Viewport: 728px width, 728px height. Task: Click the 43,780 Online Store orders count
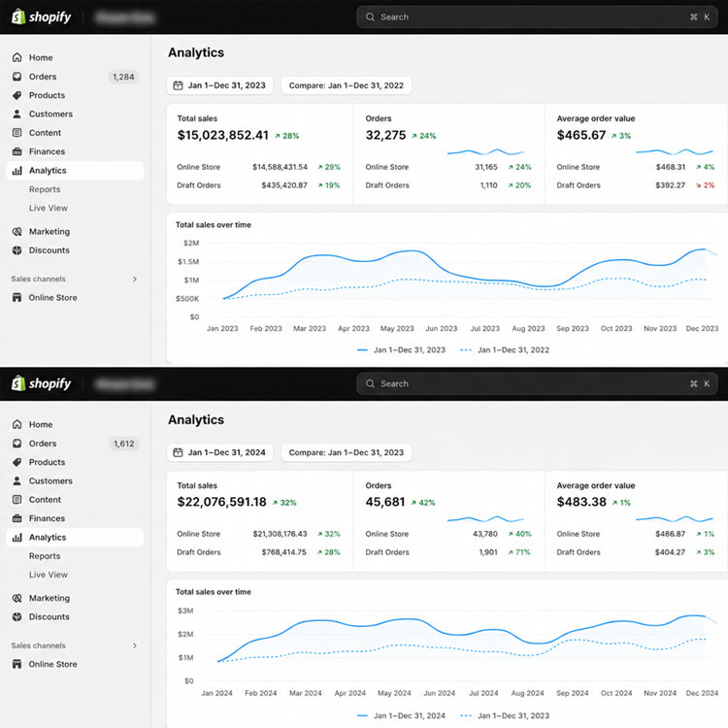485,534
